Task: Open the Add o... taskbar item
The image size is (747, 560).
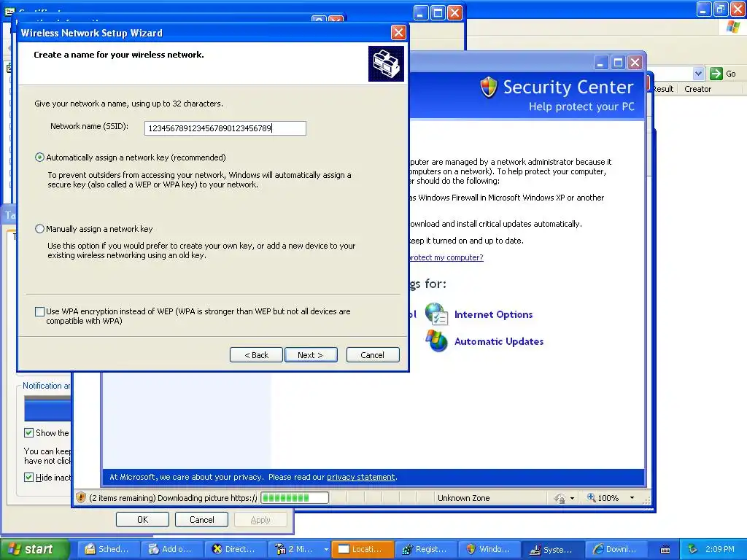Action: 172,549
